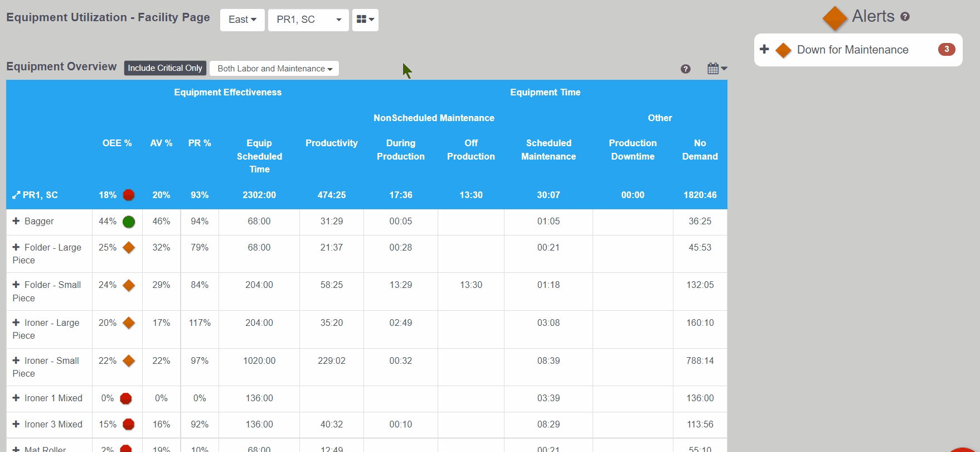
Task: Click the red status icon for Ironer 1 Mixed
Action: point(126,398)
